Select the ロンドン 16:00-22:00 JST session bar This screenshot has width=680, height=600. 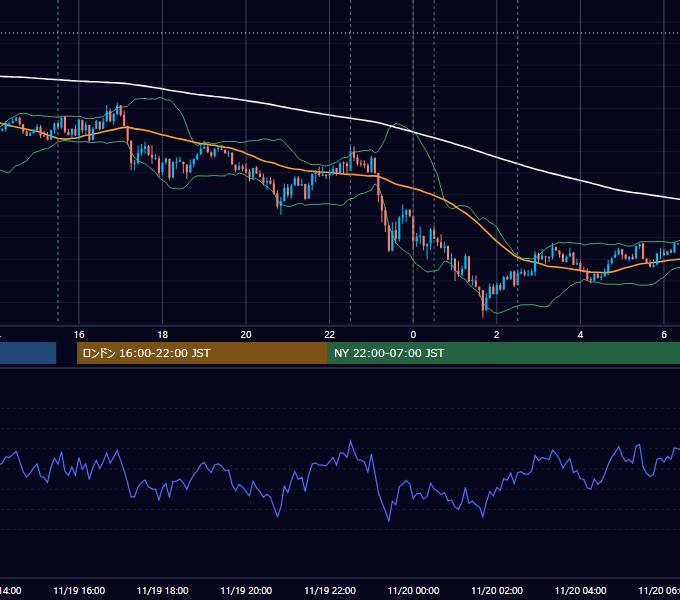(202, 353)
